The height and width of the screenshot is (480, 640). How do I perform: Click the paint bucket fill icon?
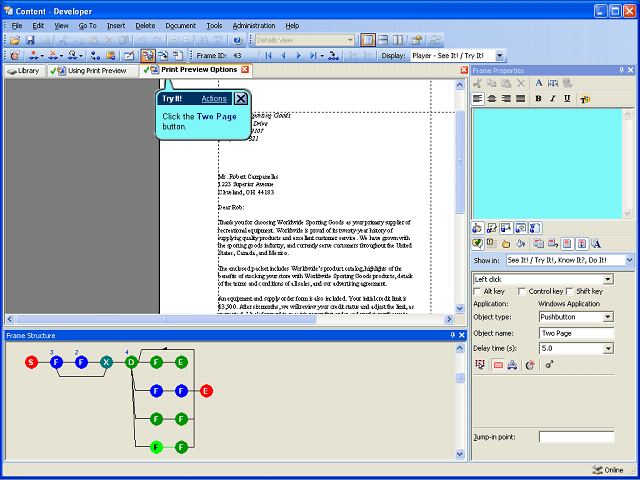pos(520,244)
